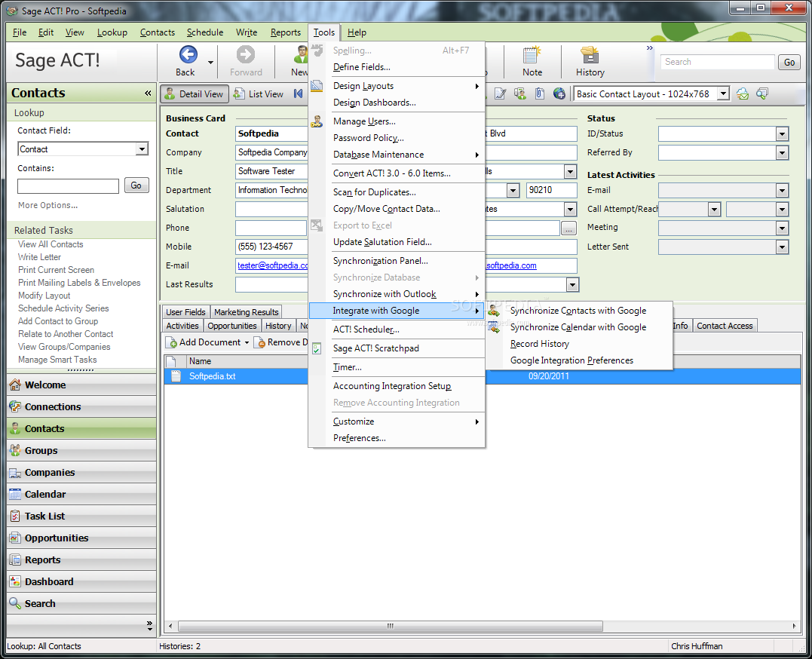The height and width of the screenshot is (659, 812).
Task: Click the globe web info icon
Action: tap(559, 93)
